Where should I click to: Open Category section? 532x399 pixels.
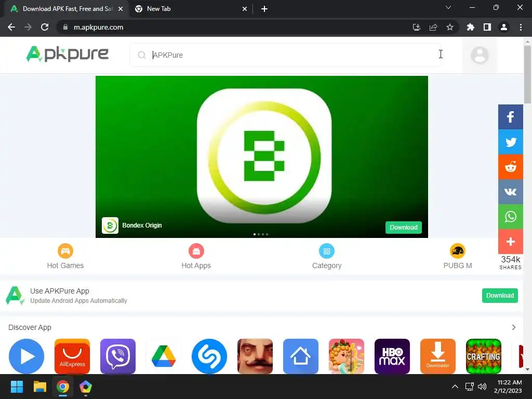click(x=327, y=257)
